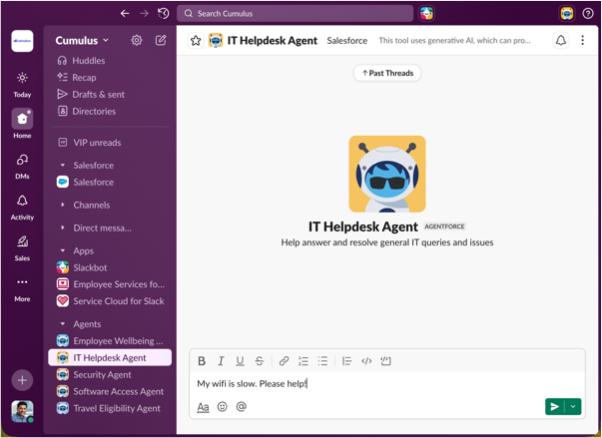602x438 pixels.
Task: Send the message with green arrow
Action: 555,407
